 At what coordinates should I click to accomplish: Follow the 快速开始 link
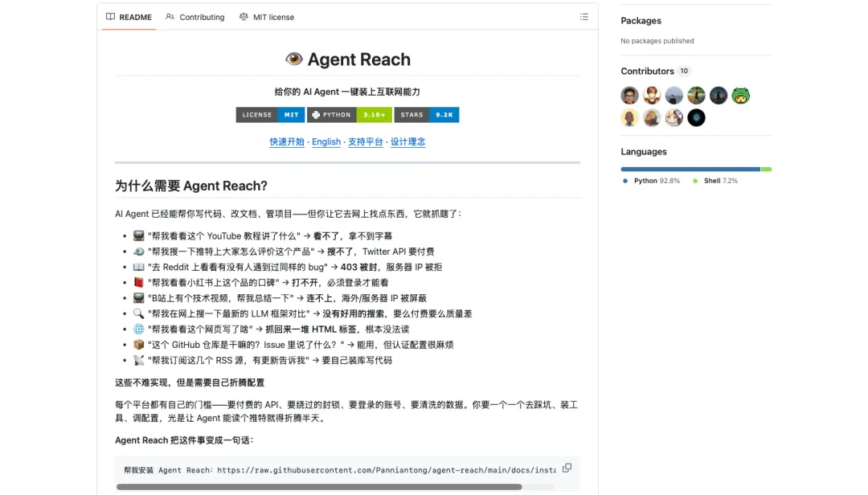287,141
